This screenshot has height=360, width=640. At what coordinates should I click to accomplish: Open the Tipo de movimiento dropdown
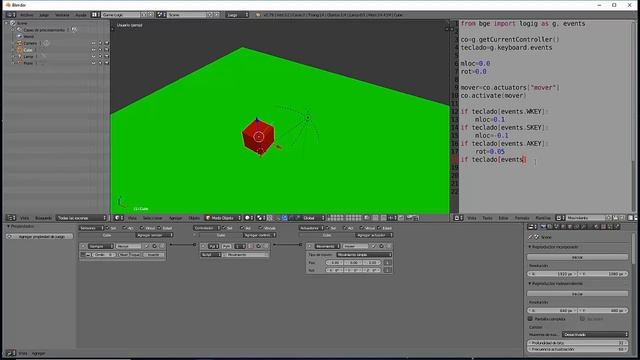(x=364, y=255)
